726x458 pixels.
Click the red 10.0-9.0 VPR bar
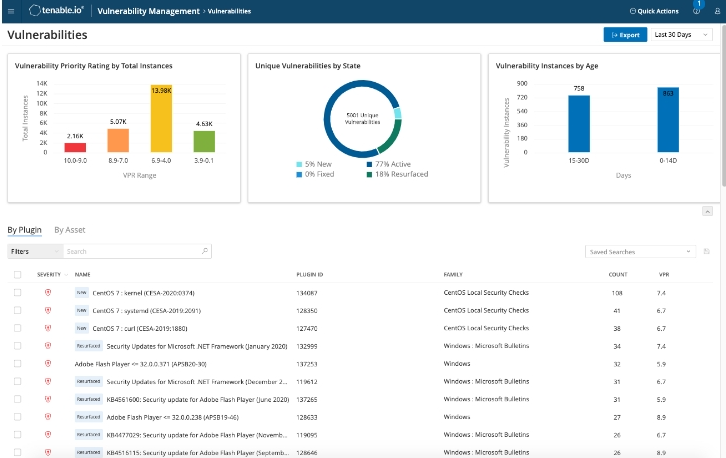(75, 147)
